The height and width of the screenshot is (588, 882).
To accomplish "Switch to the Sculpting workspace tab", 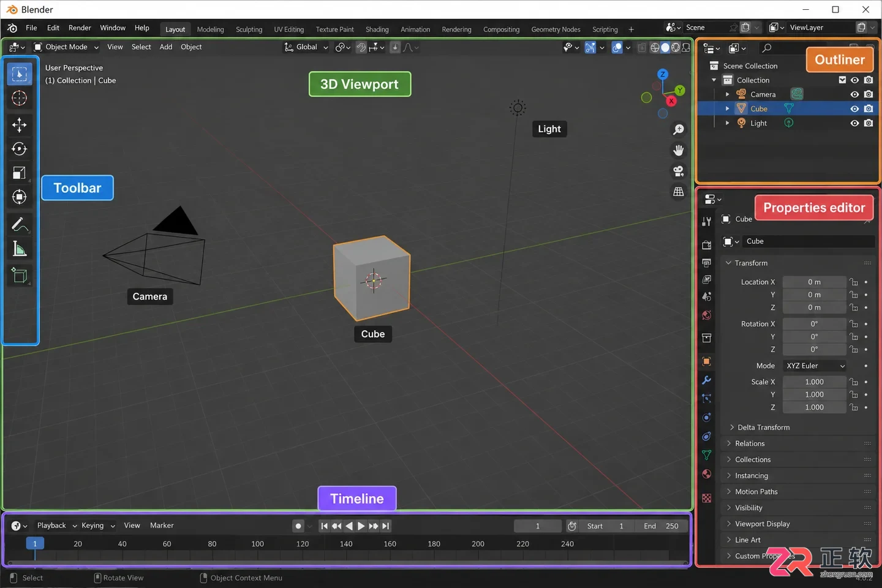I will (249, 29).
